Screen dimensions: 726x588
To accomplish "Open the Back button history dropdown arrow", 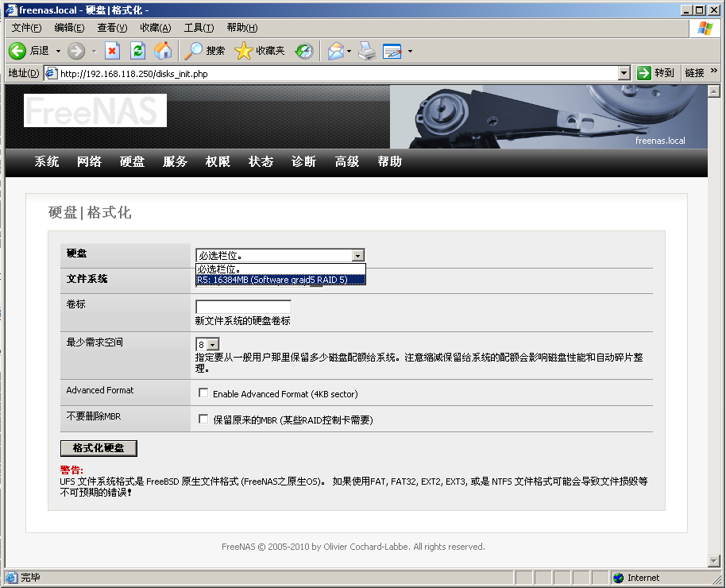I will 58,51.
